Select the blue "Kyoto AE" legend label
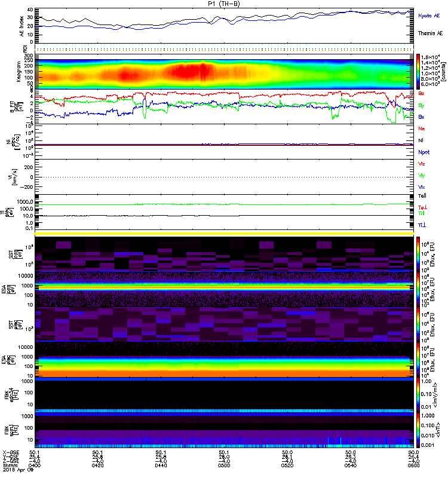448x478 pixels. tap(429, 16)
